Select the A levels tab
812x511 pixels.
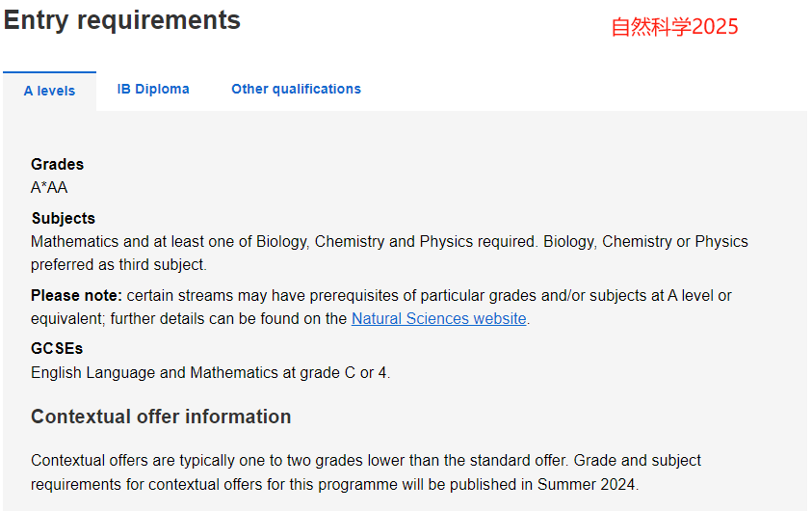pos(49,91)
